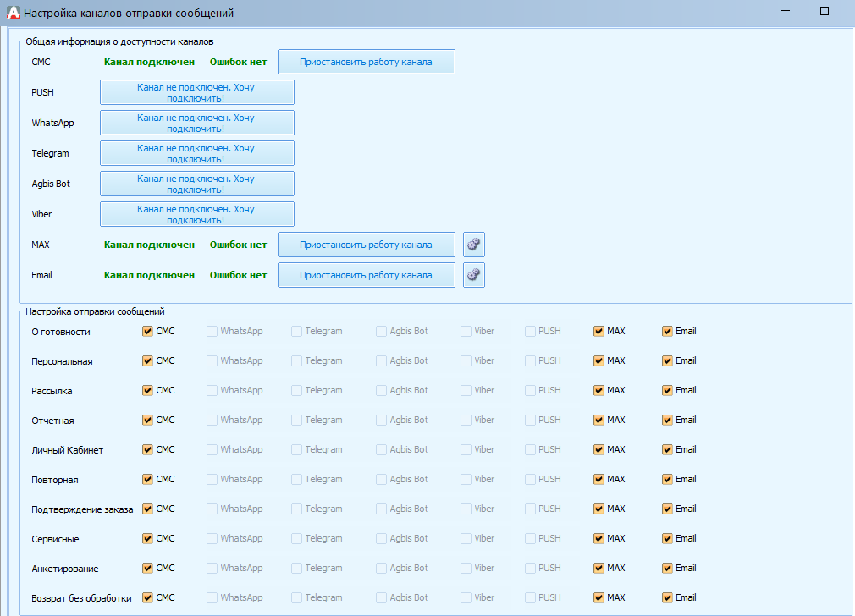Uncheck Email for Персональная
This screenshot has height=616, width=855.
click(x=667, y=360)
